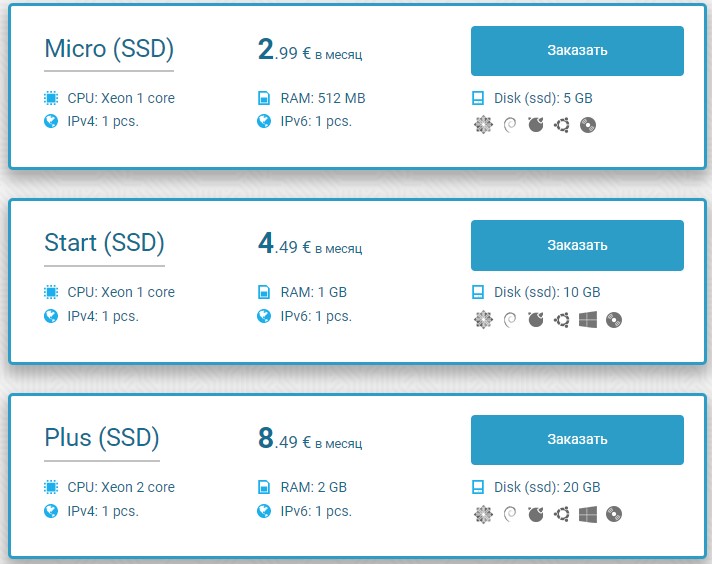
Task: Click IPv6: 1 pcs. in Micro plan
Action: tap(316, 122)
